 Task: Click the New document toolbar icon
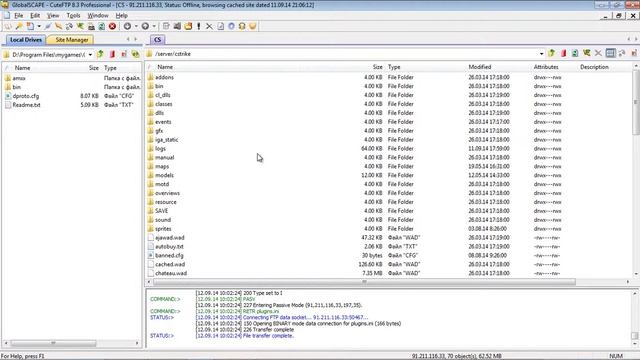[x=30, y=26]
